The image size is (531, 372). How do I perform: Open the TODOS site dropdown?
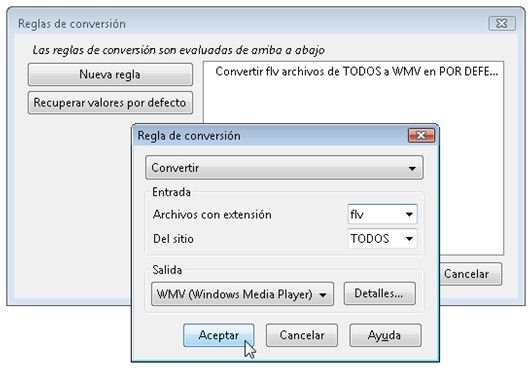coord(382,239)
